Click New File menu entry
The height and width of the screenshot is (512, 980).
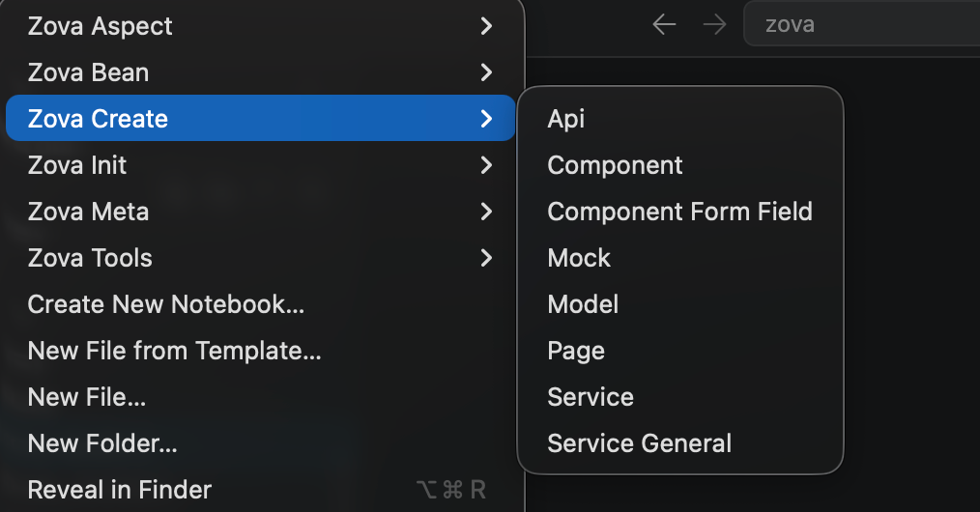(87, 397)
